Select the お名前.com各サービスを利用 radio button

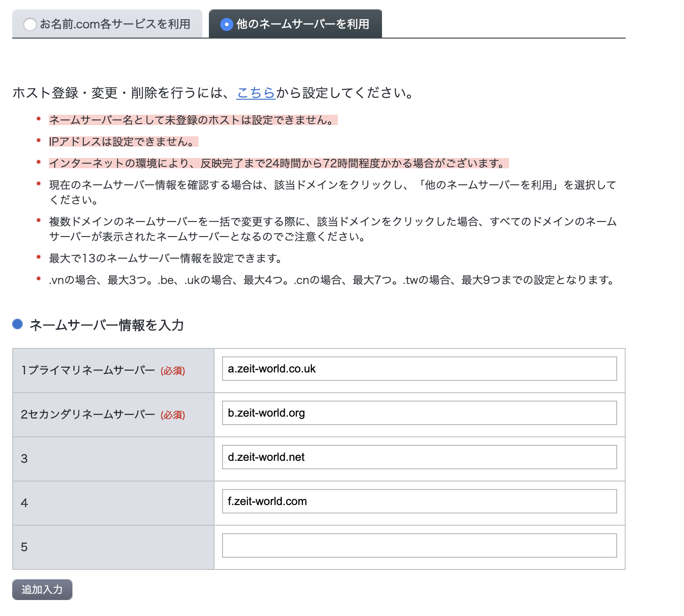pos(30,24)
